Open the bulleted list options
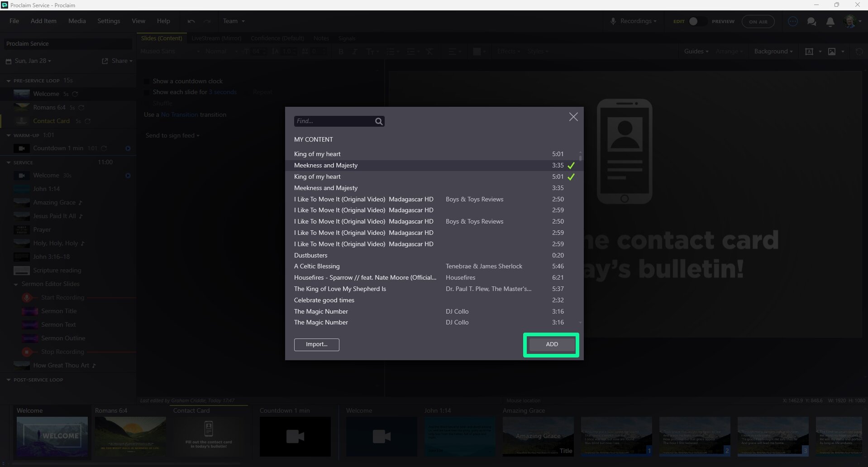868x467 pixels. 392,52
